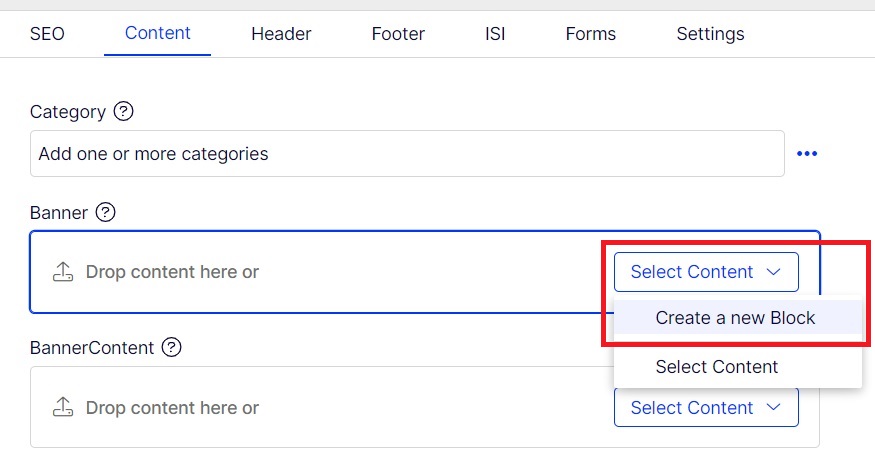
Task: Click the BannerContent help question mark icon
Action: pos(172,348)
